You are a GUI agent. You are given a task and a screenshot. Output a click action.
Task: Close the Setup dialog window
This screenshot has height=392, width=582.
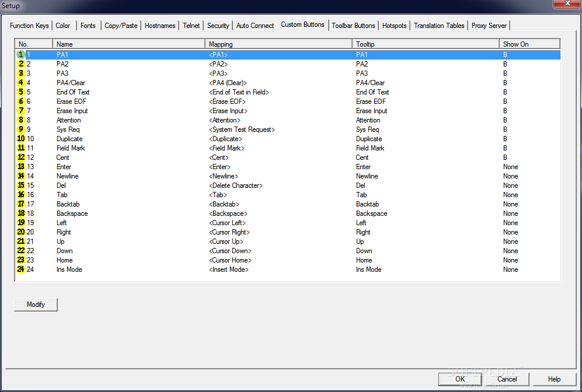567,3
